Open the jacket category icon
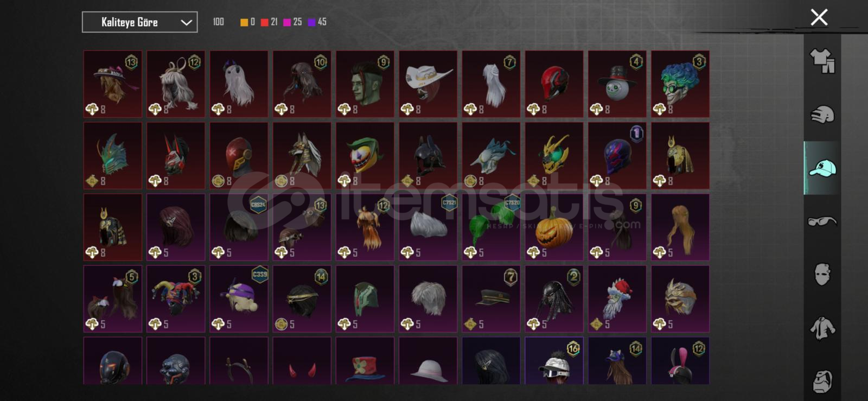The height and width of the screenshot is (401, 868). [x=822, y=328]
